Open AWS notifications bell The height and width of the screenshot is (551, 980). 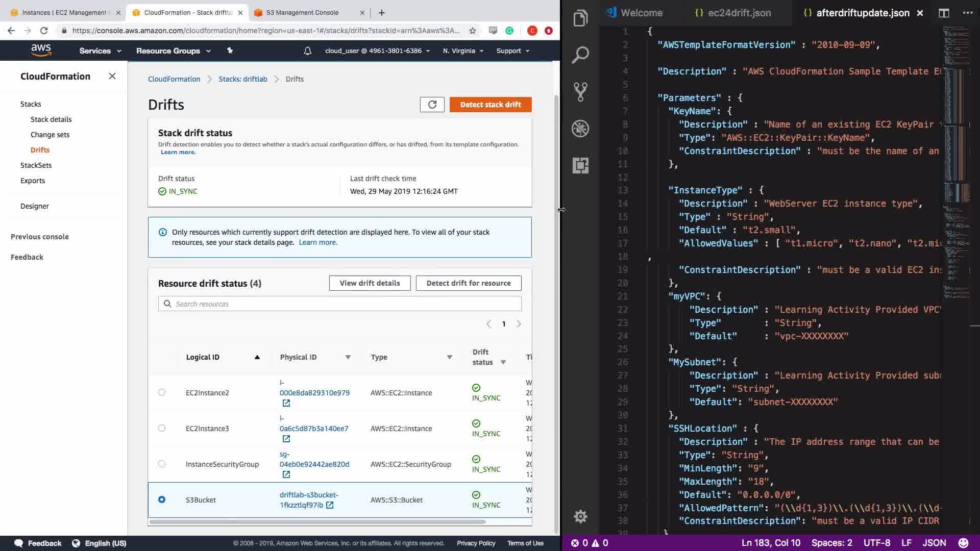pyautogui.click(x=307, y=51)
